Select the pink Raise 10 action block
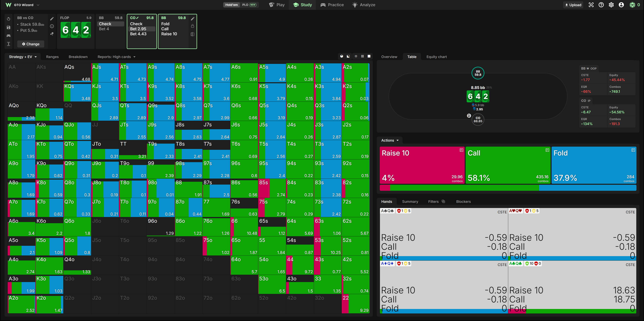The width and height of the screenshot is (644, 321). [422, 165]
